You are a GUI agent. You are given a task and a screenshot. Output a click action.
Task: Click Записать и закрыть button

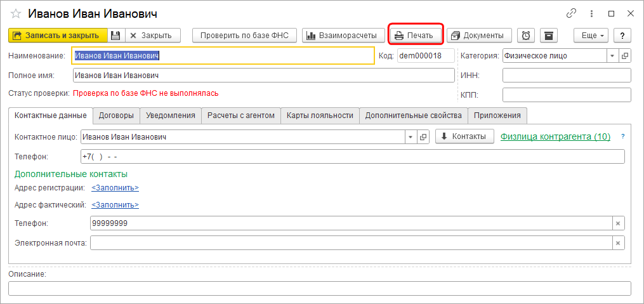tap(58, 36)
